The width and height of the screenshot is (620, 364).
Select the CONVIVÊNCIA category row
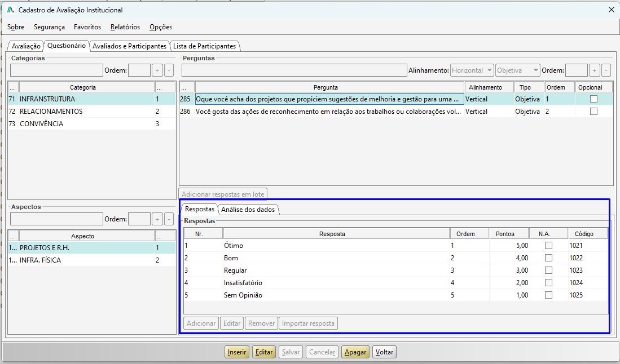[92, 123]
